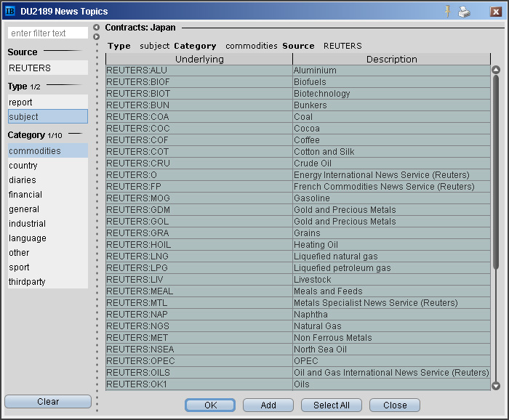Expand panel with lower splitter arrow
The height and width of the screenshot is (420, 509).
coord(97,36)
